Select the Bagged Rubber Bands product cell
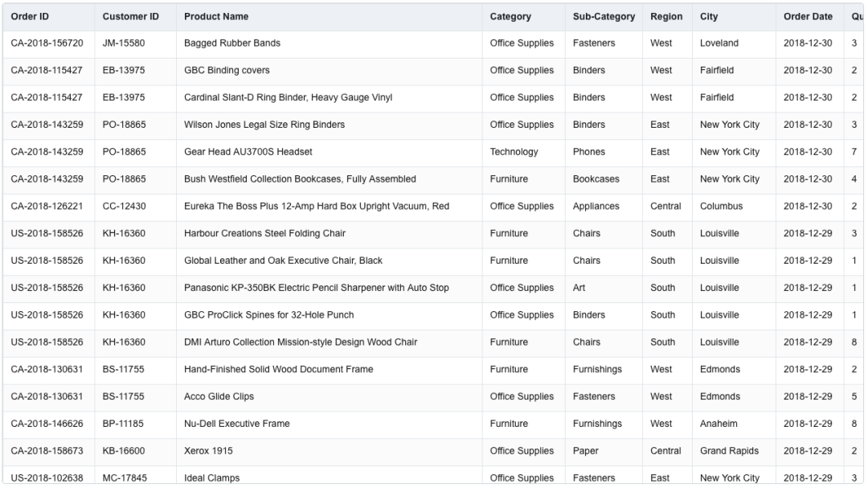 point(232,43)
